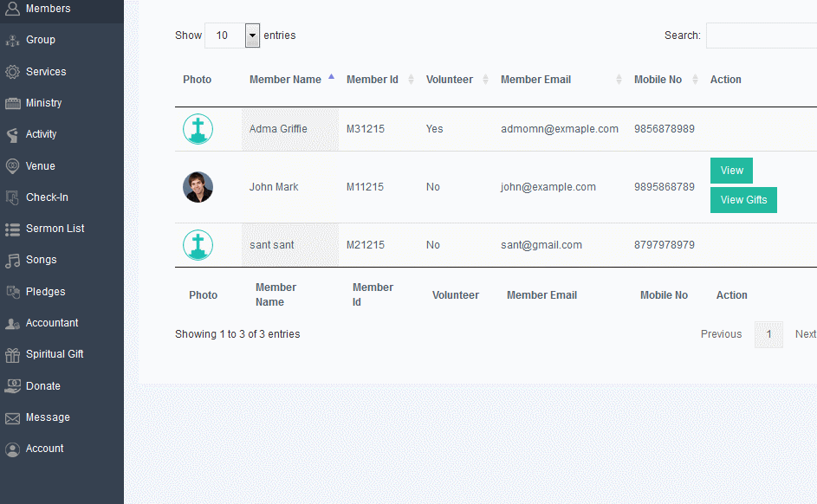Select pagination page 1
The image size is (817, 504).
click(x=768, y=334)
